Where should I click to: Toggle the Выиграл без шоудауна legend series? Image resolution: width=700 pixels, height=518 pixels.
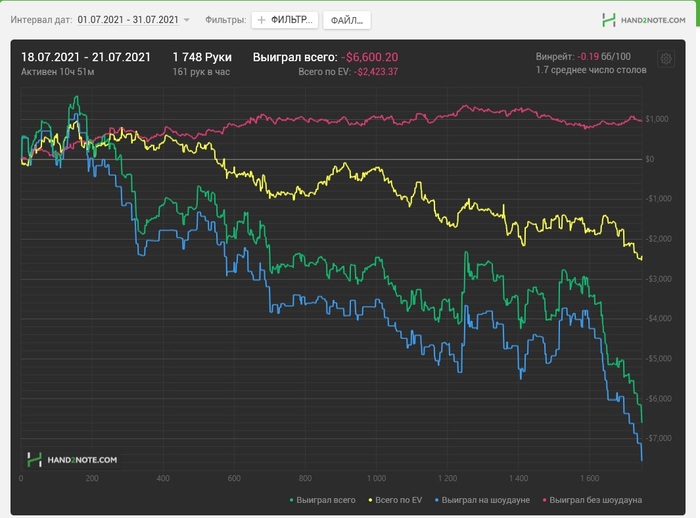592,500
